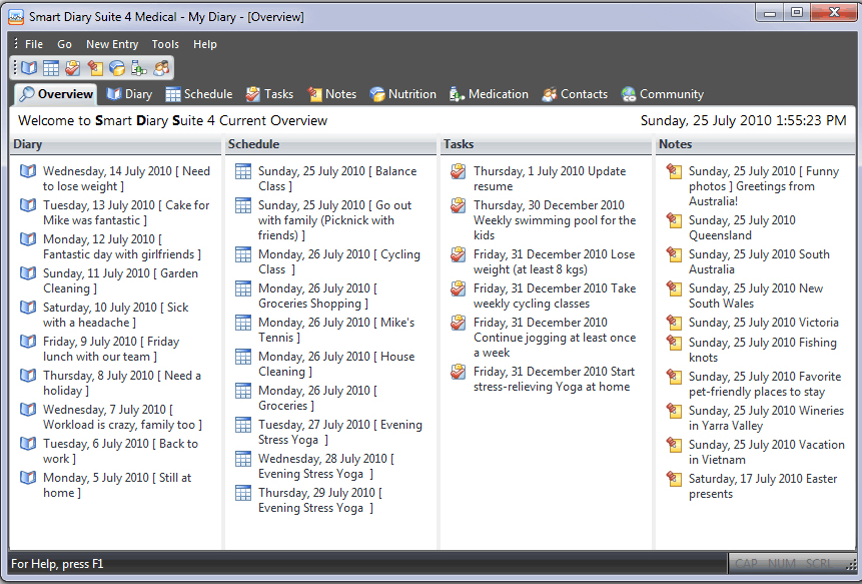Click the diary book icon in toolbar
The image size is (862, 584).
[x=29, y=68]
